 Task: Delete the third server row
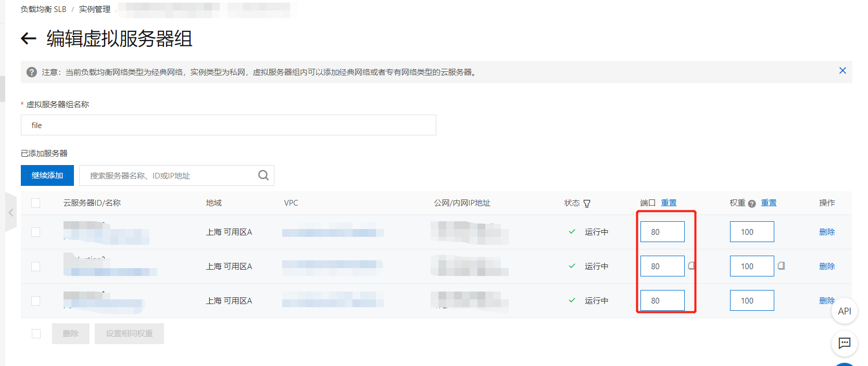(827, 301)
